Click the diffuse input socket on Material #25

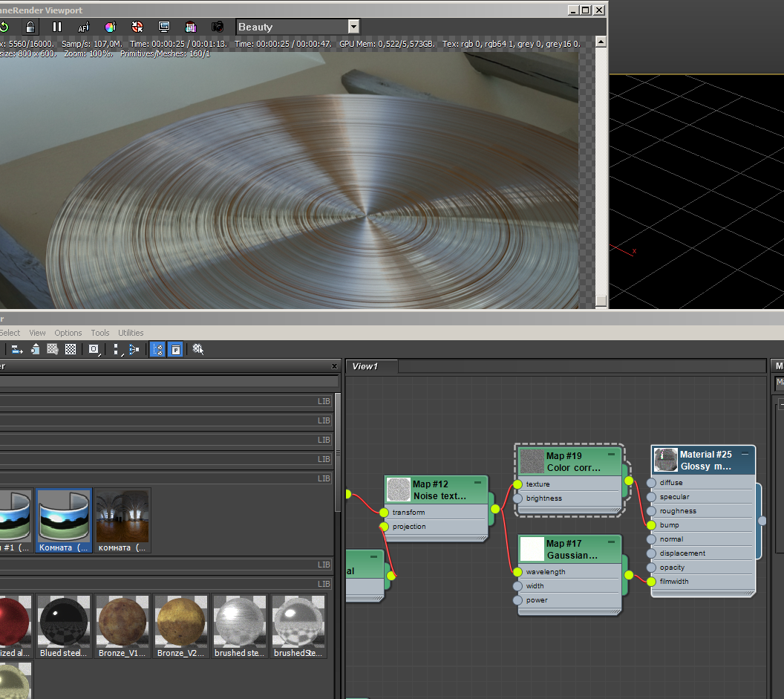[651, 483]
